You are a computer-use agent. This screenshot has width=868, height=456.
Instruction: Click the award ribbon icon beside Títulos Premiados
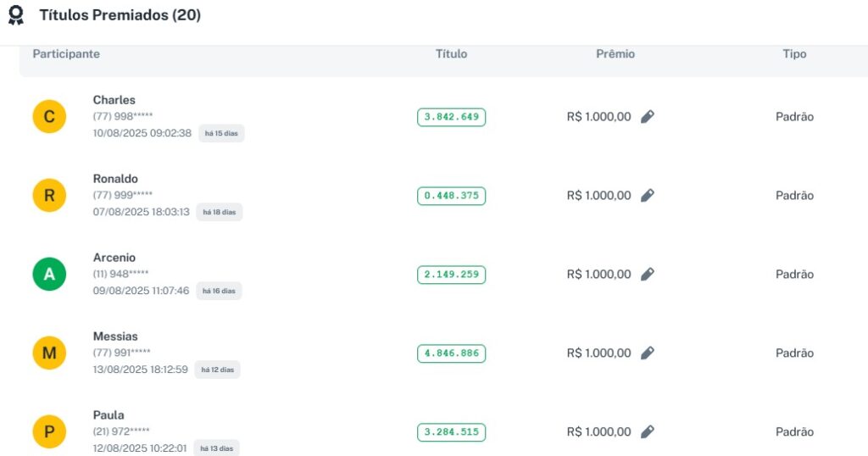pyautogui.click(x=15, y=15)
